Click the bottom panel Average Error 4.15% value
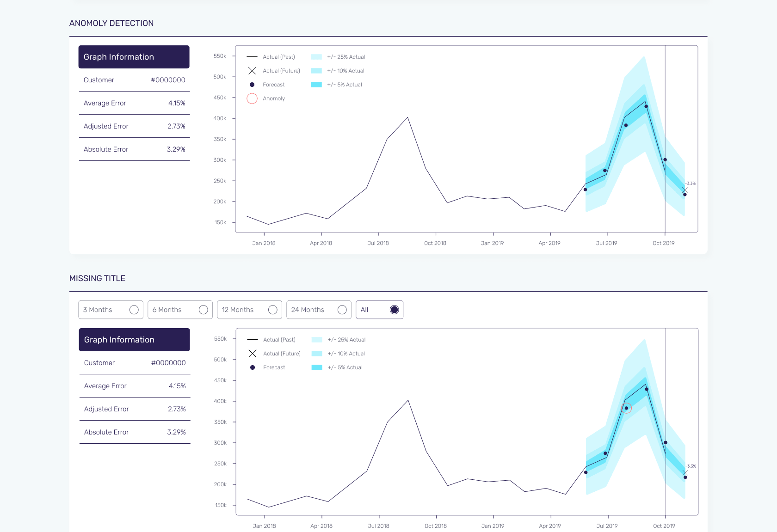Screen dimensions: 777x532 click(x=177, y=386)
